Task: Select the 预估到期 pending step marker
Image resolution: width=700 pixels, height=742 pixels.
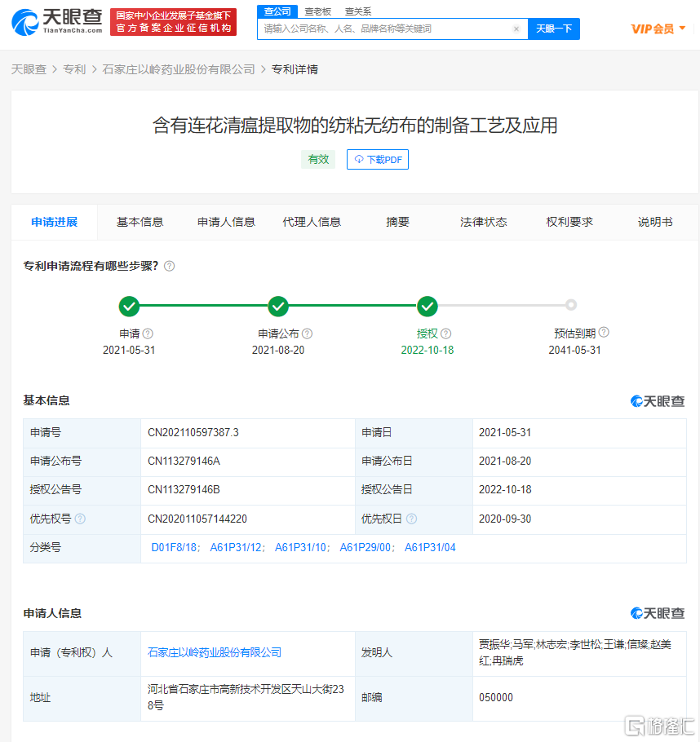Action: click(571, 305)
